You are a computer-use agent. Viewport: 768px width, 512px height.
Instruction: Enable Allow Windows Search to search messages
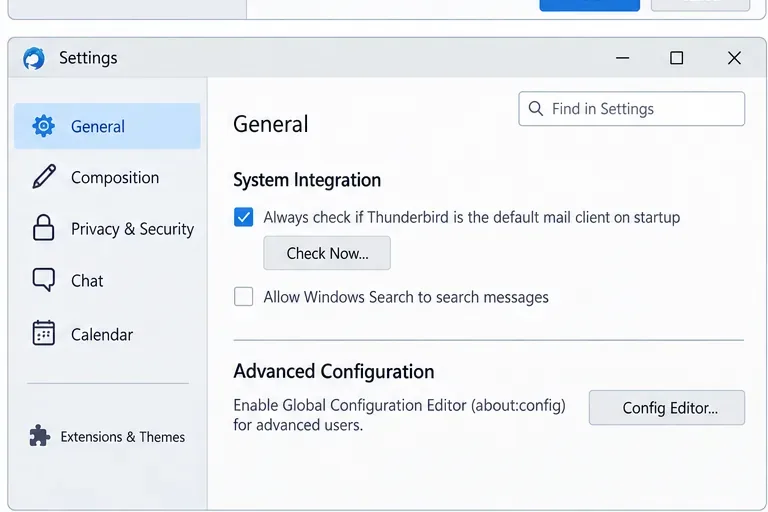coord(243,296)
